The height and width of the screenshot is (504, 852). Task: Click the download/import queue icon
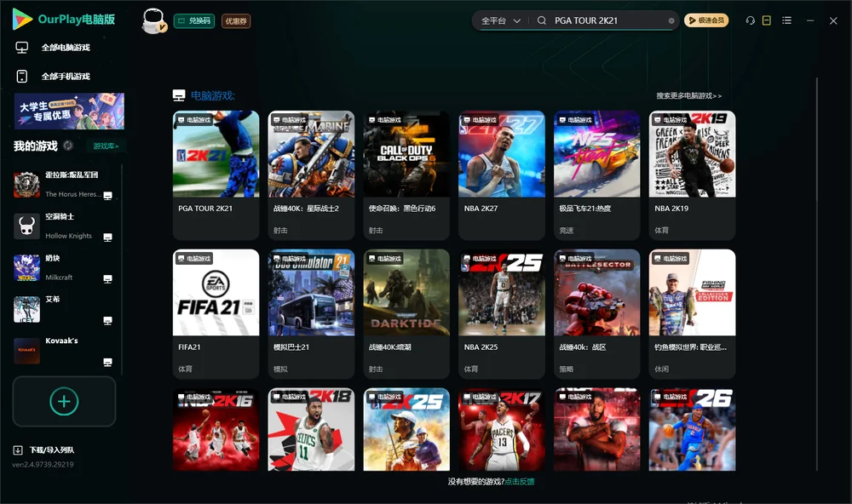[x=18, y=450]
